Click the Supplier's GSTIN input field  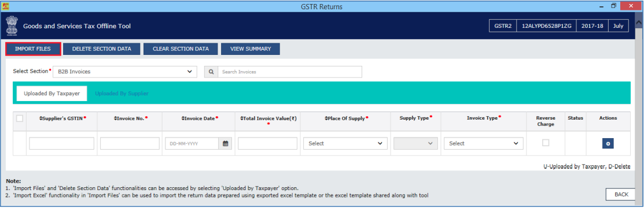(x=61, y=144)
